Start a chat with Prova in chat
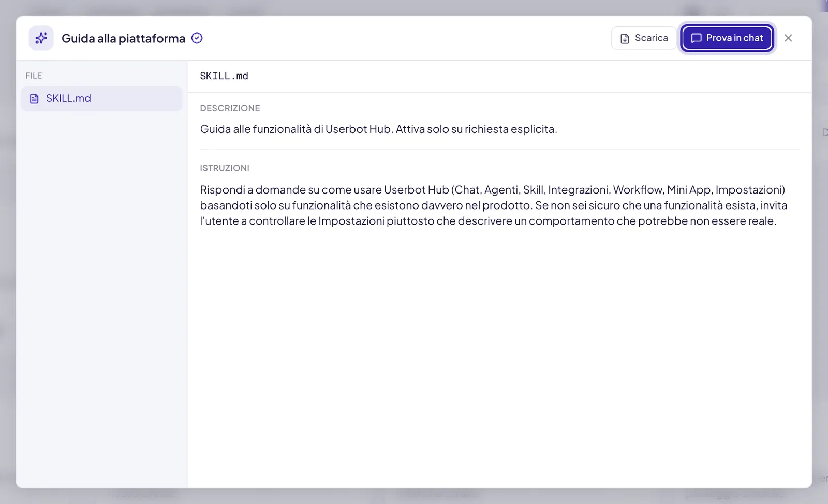 [727, 38]
